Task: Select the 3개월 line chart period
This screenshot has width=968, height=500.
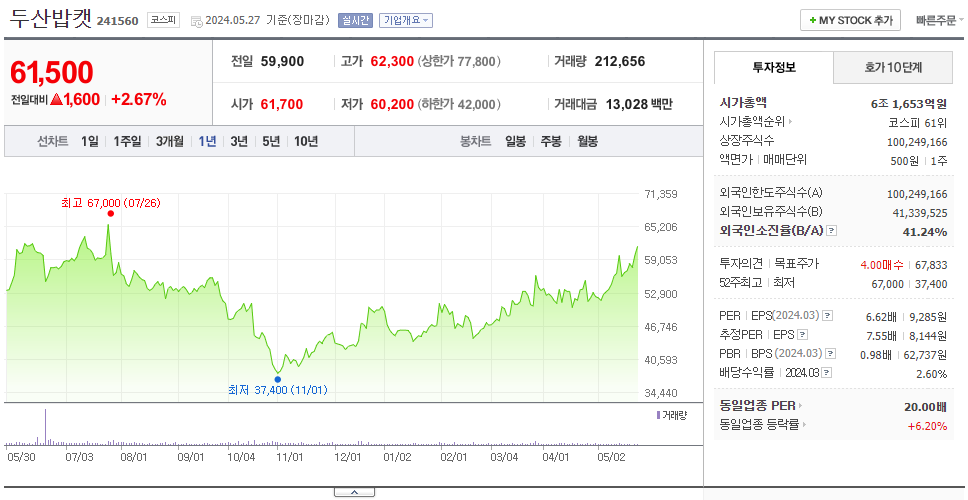Action: pyautogui.click(x=170, y=141)
